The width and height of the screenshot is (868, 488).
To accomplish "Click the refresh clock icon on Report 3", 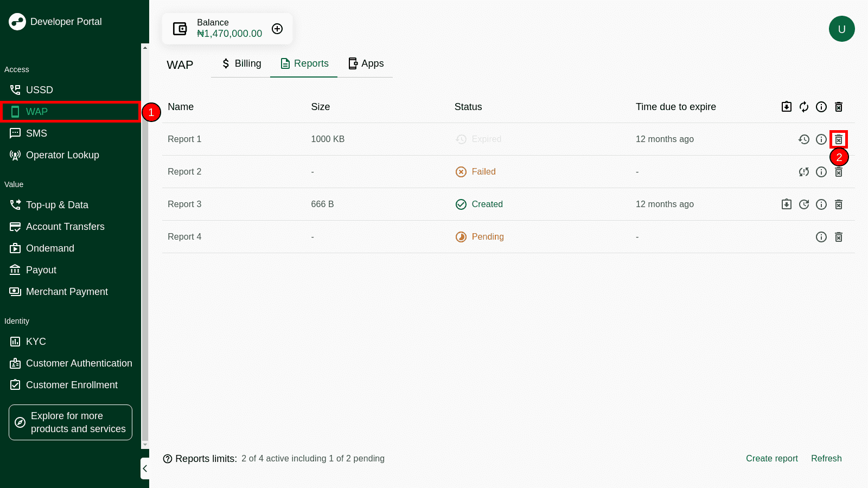I will [804, 204].
